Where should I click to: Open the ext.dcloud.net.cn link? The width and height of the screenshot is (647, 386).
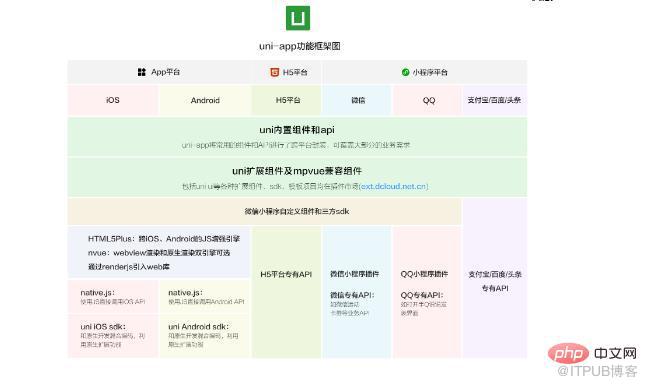pos(394,186)
